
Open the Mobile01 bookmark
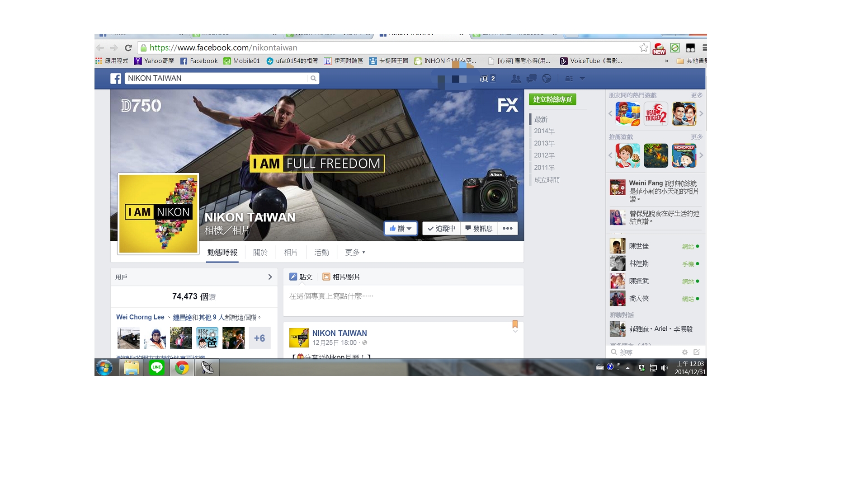(242, 61)
